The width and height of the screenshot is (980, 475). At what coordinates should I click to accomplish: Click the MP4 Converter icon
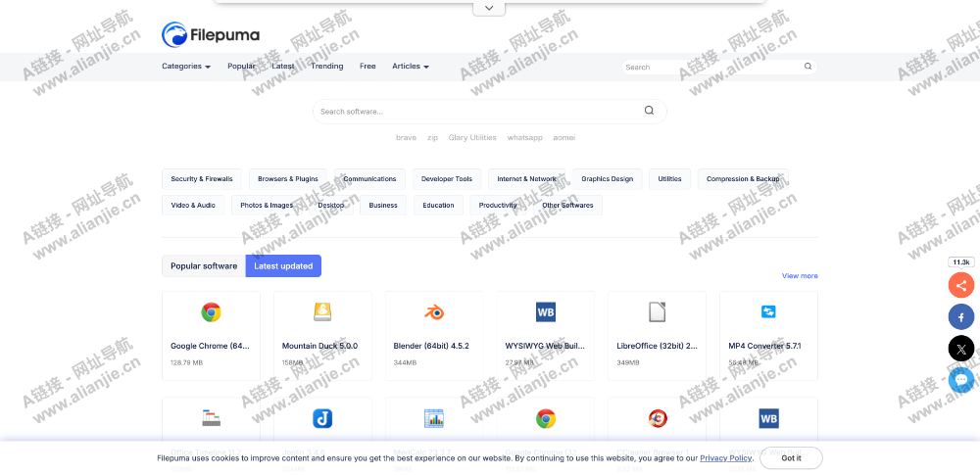click(x=768, y=312)
